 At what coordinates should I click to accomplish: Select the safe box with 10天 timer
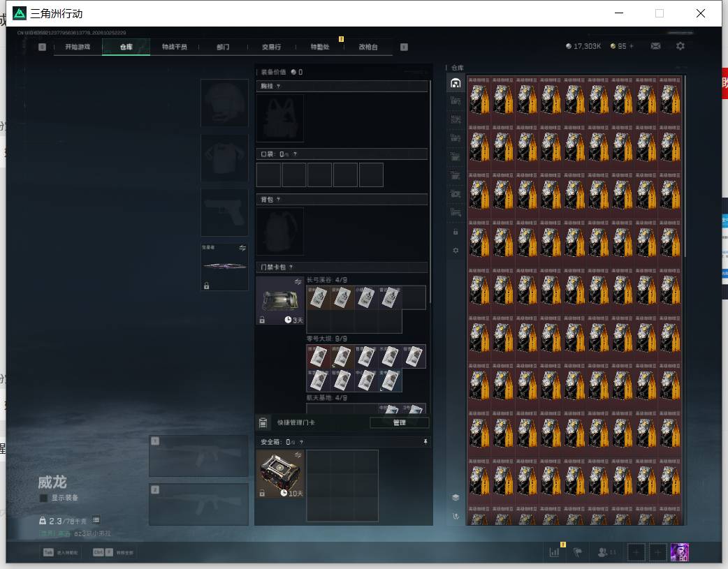tap(280, 474)
